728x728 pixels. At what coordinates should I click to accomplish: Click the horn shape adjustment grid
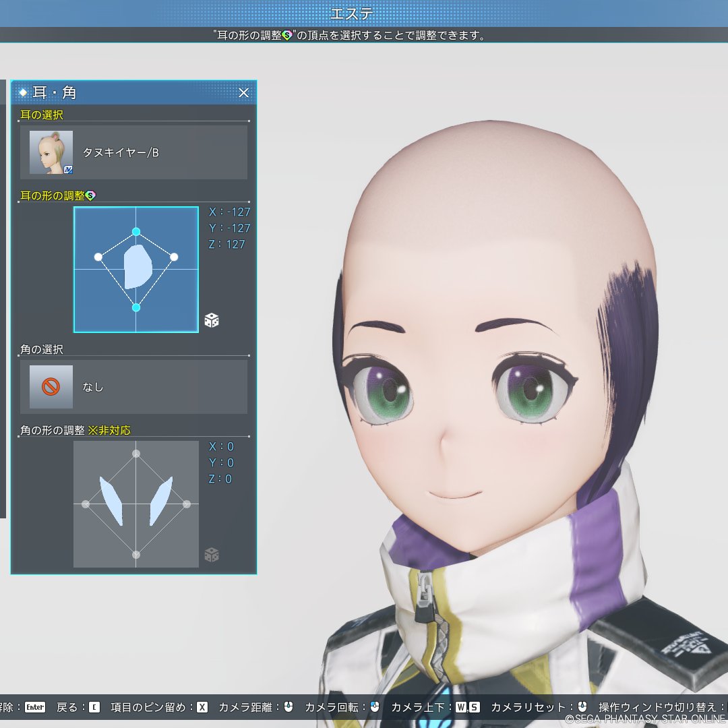pos(136,504)
